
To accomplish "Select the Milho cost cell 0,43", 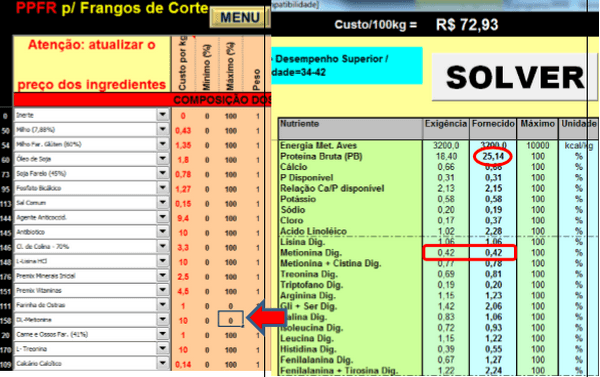I will pos(183,131).
